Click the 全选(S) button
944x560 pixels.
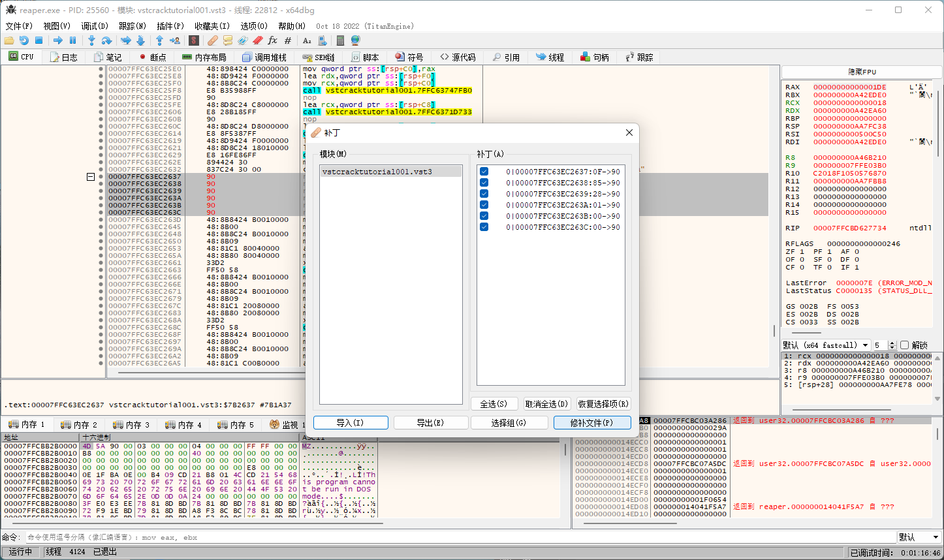click(x=494, y=404)
